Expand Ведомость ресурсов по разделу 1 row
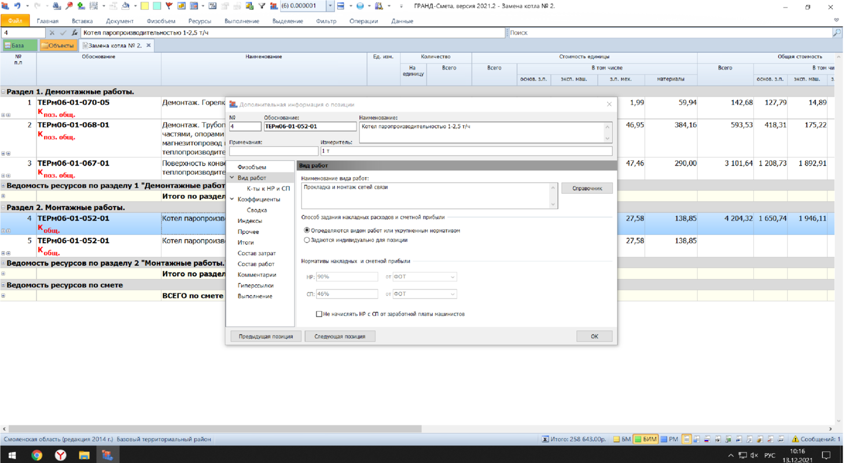This screenshot has height=463, width=868. (3, 186)
